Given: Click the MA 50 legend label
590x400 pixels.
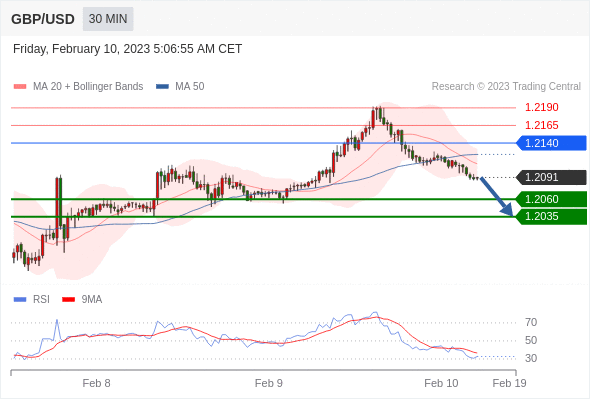Looking at the screenshot, I should pos(190,87).
